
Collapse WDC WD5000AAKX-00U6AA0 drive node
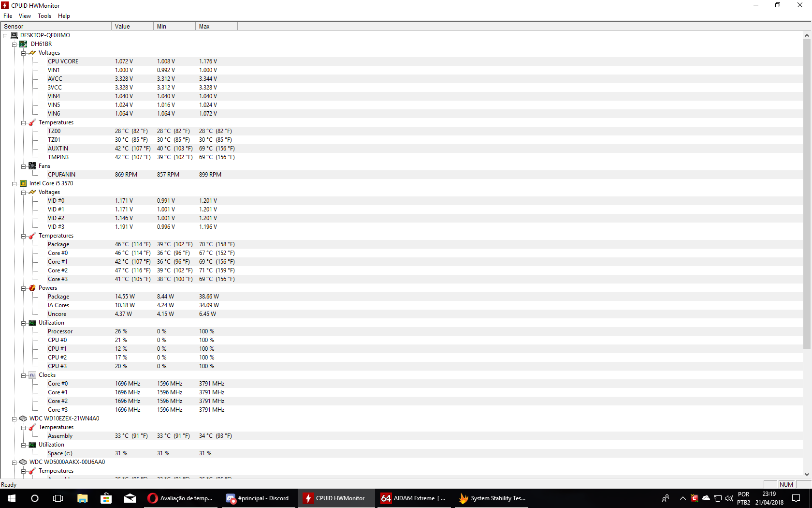point(14,462)
